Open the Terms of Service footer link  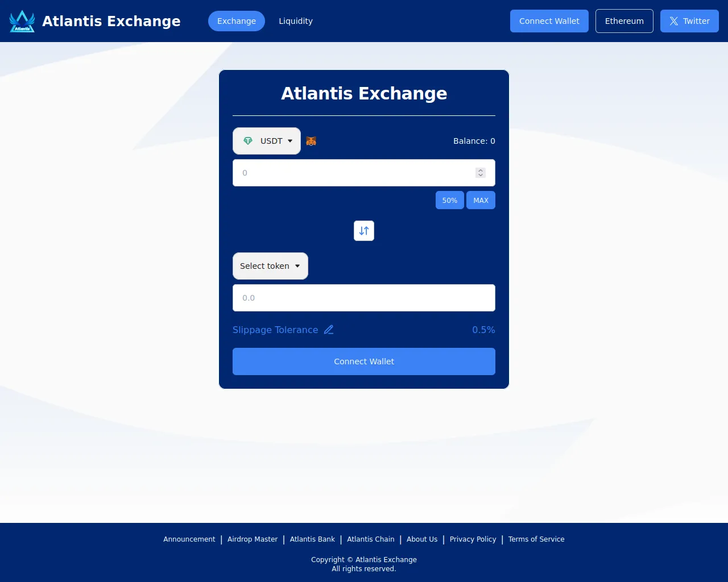point(536,539)
